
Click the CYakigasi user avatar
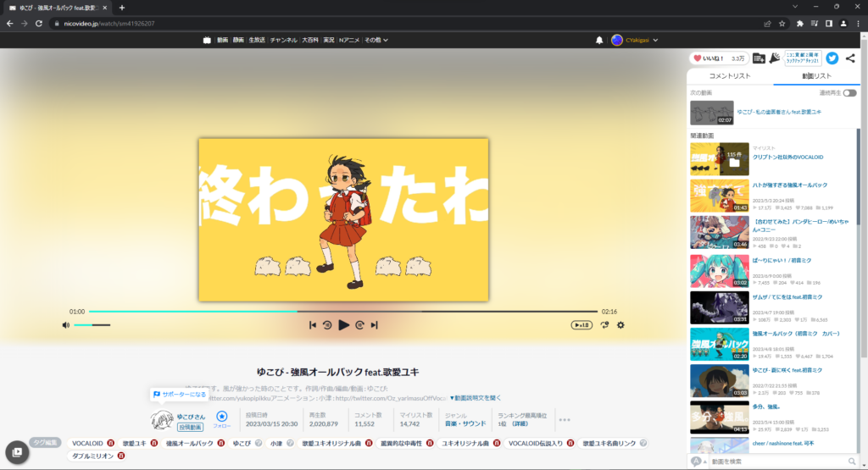pos(617,40)
